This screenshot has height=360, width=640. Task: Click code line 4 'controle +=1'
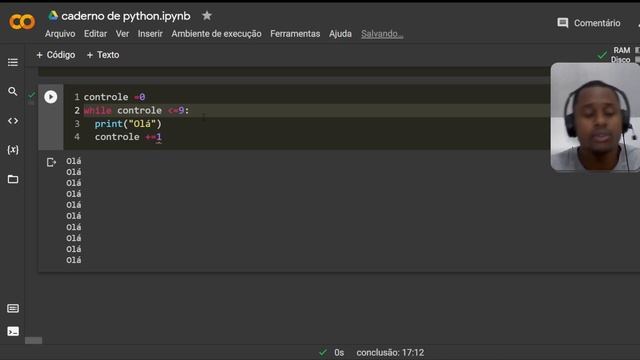pos(128,137)
